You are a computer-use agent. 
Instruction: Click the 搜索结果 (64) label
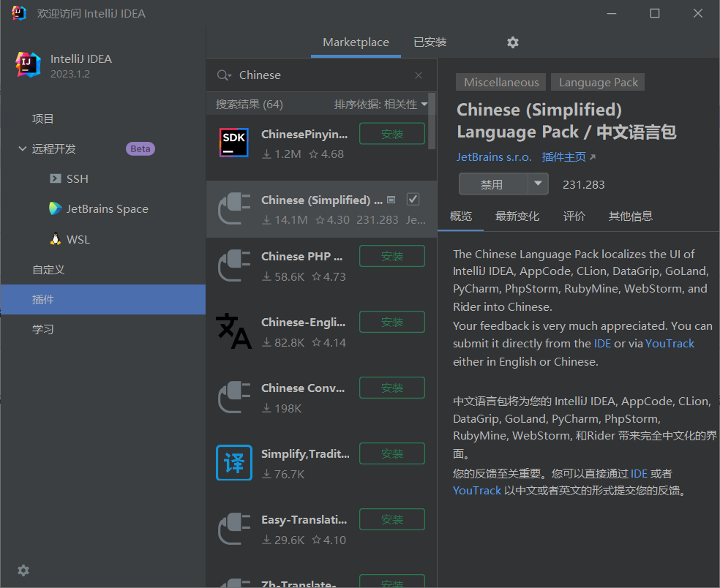click(x=250, y=104)
